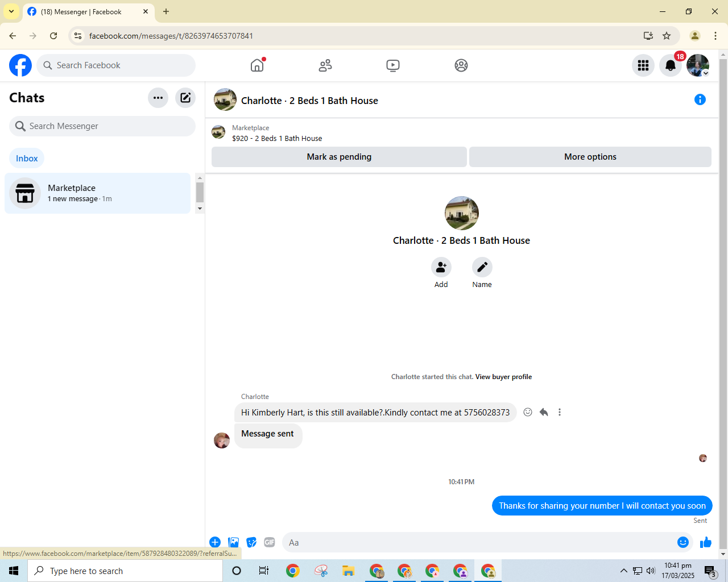Open the volume control in system tray
Image resolution: width=728 pixels, height=582 pixels.
651,571
